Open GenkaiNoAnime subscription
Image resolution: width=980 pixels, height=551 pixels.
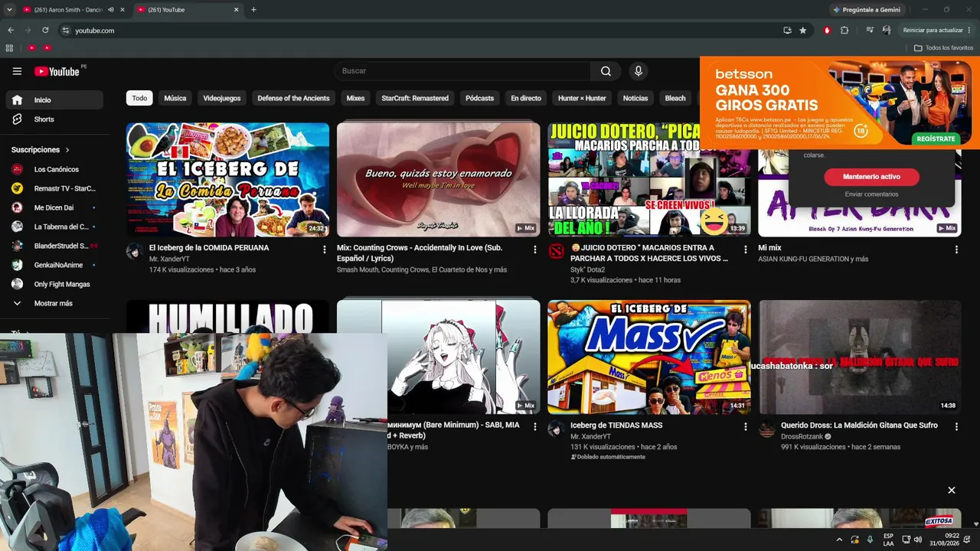click(54, 265)
